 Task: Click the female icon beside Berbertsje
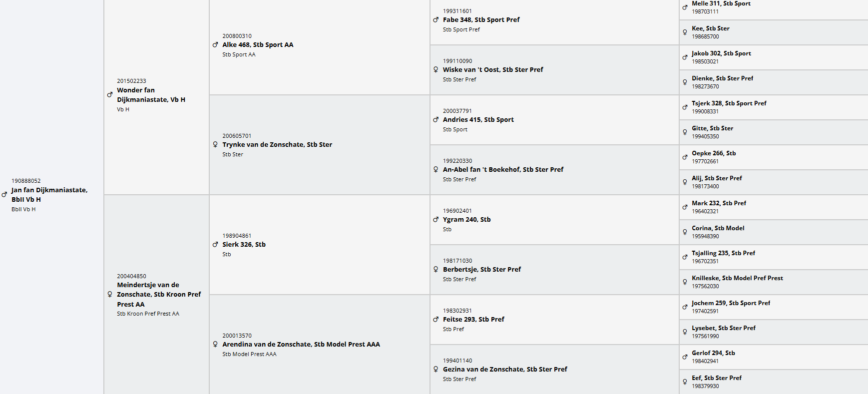435,270
